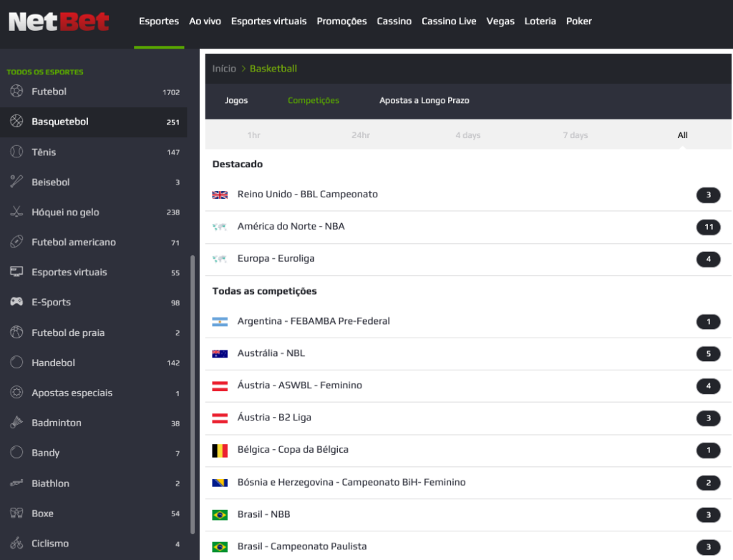Click the Futebol soccer ball icon
Image resolution: width=733 pixels, height=560 pixels.
pos(16,91)
